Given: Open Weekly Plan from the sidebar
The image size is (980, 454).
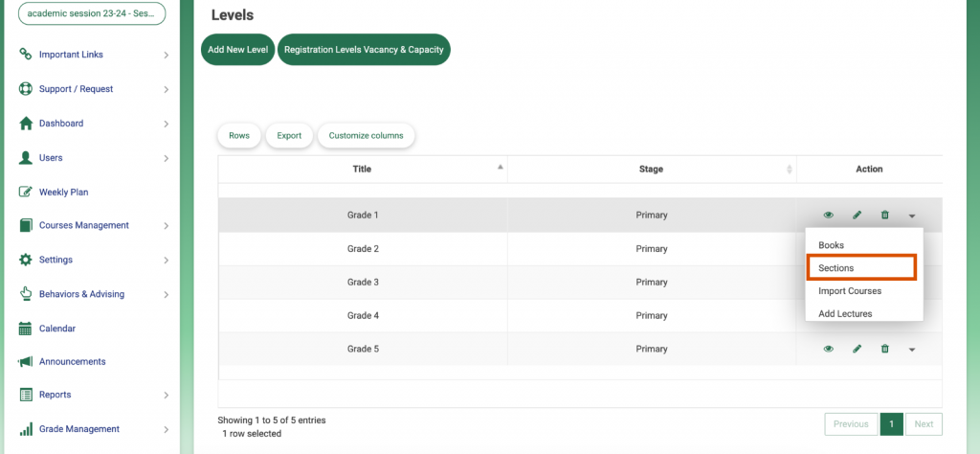Looking at the screenshot, I should pyautogui.click(x=63, y=192).
